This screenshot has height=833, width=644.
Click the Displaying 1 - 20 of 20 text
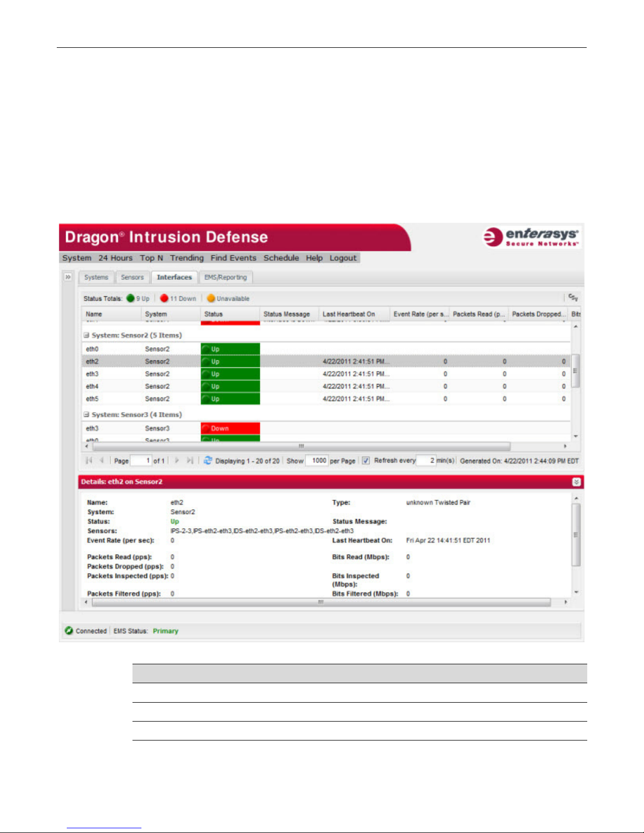tap(248, 461)
